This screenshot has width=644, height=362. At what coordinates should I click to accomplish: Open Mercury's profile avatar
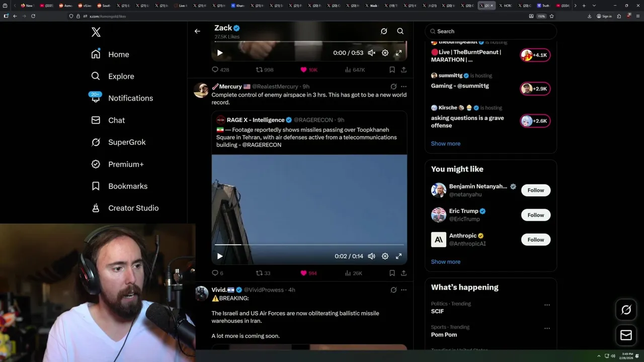tap(202, 90)
